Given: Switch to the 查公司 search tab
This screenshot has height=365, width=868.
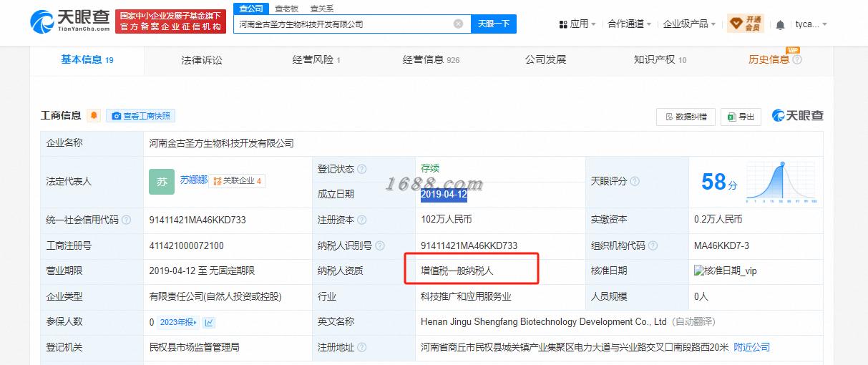Looking at the screenshot, I should coord(251,9).
